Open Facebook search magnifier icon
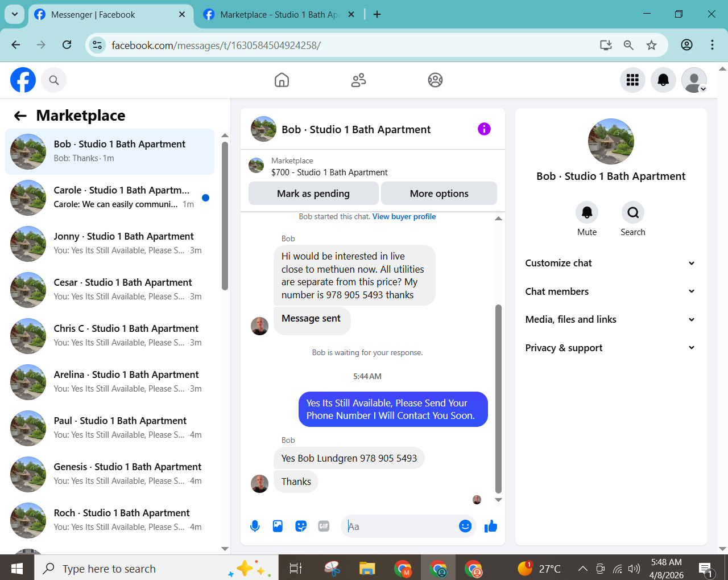The height and width of the screenshot is (580, 728). 54,80
